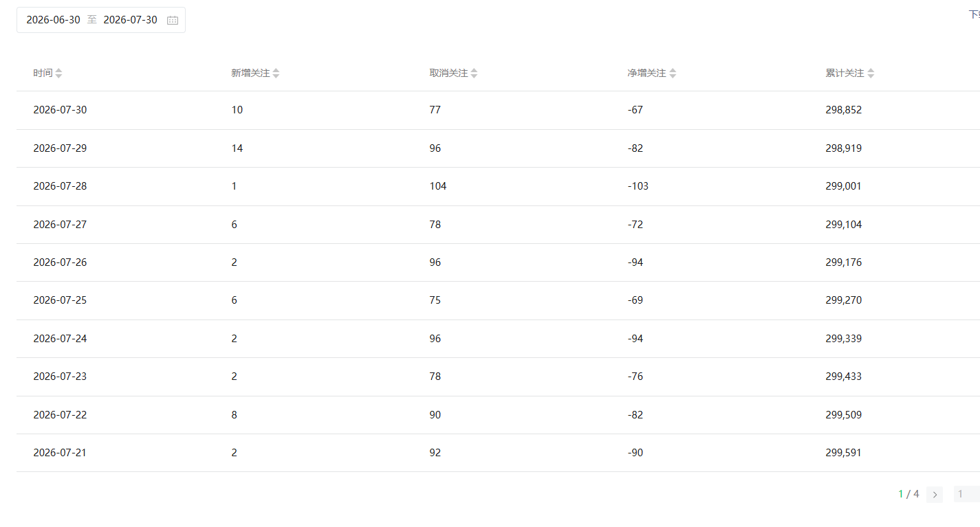Screen dimensions: 980x527
Task: Click the start date 2026-06-30 field
Action: [x=53, y=20]
